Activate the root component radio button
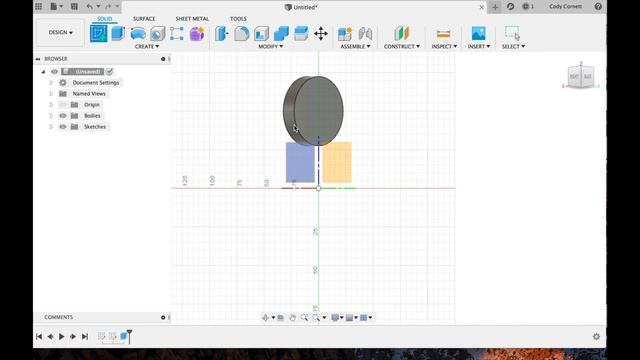The width and height of the screenshot is (640, 360). coord(109,71)
